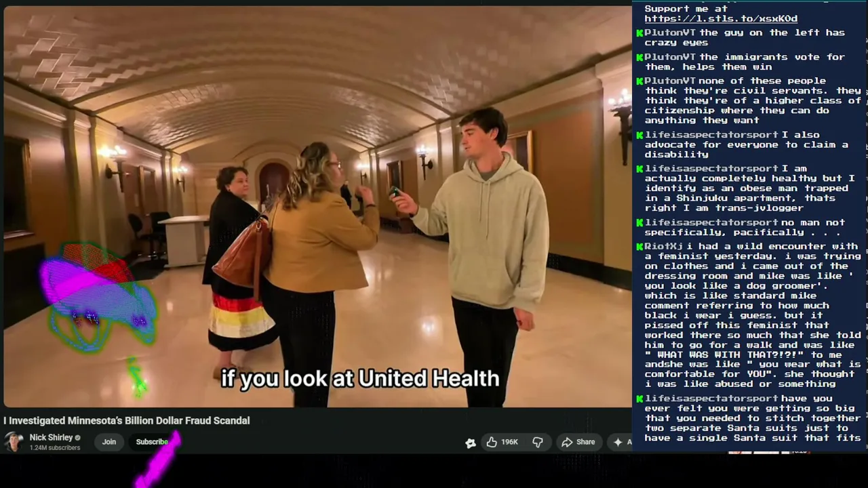Open the l.stls.to support link in chat
The height and width of the screenshot is (488, 868).
(721, 19)
